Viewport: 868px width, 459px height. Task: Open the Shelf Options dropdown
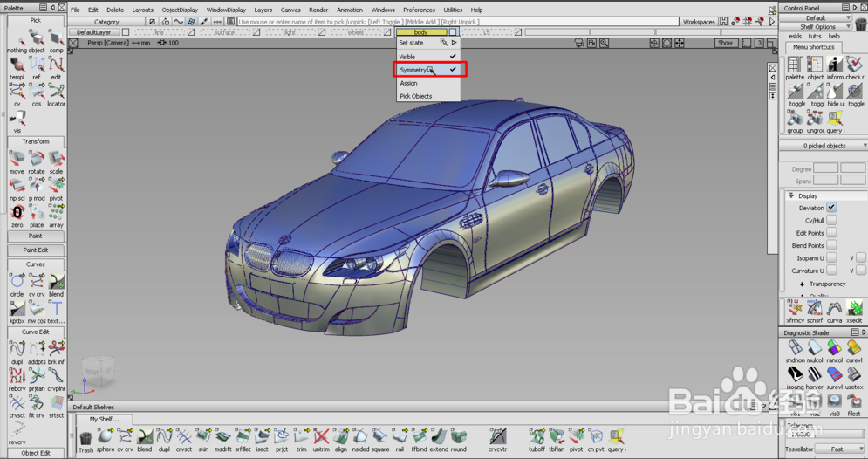click(x=818, y=27)
